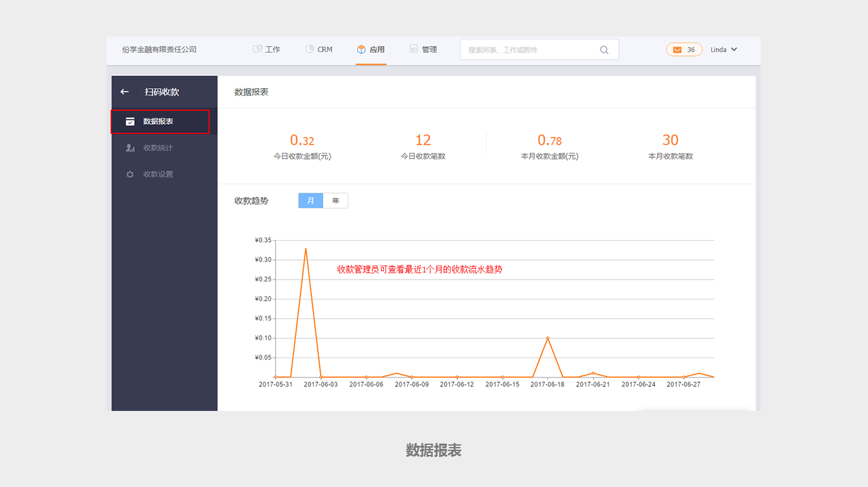
Task: Switch trend view to 月
Action: 310,201
